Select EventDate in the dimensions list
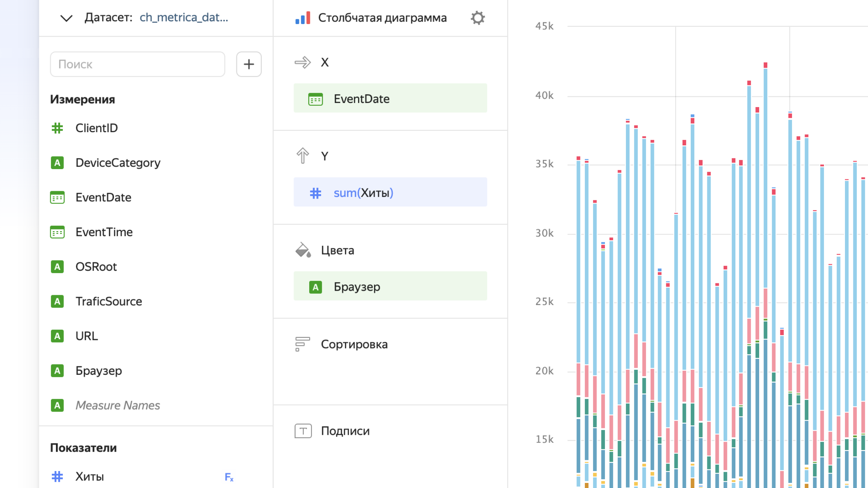The height and width of the screenshot is (488, 868). 103,198
